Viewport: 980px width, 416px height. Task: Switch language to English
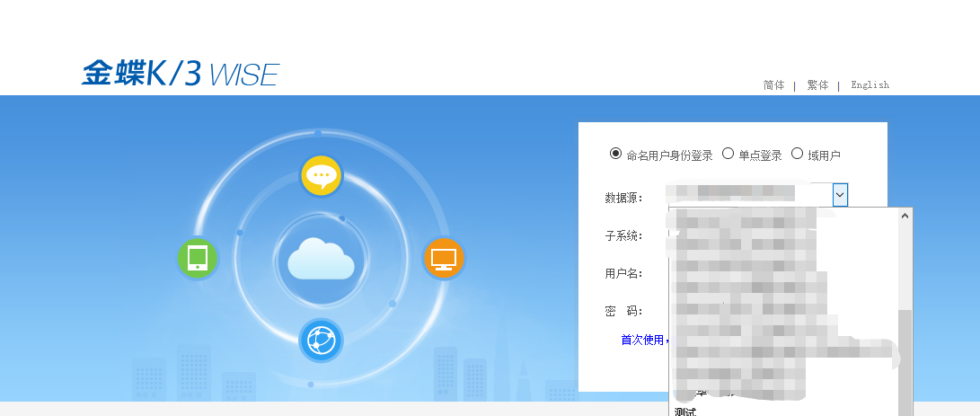[870, 85]
